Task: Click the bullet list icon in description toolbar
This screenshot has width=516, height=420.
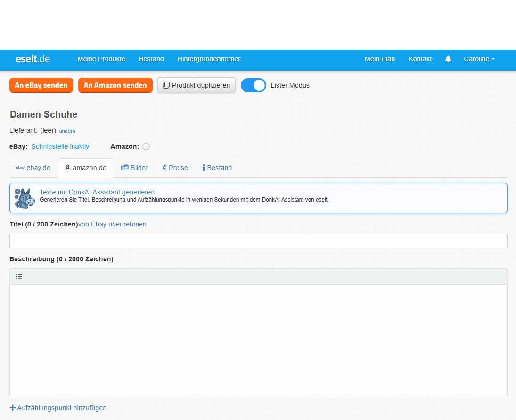Action: (19, 276)
